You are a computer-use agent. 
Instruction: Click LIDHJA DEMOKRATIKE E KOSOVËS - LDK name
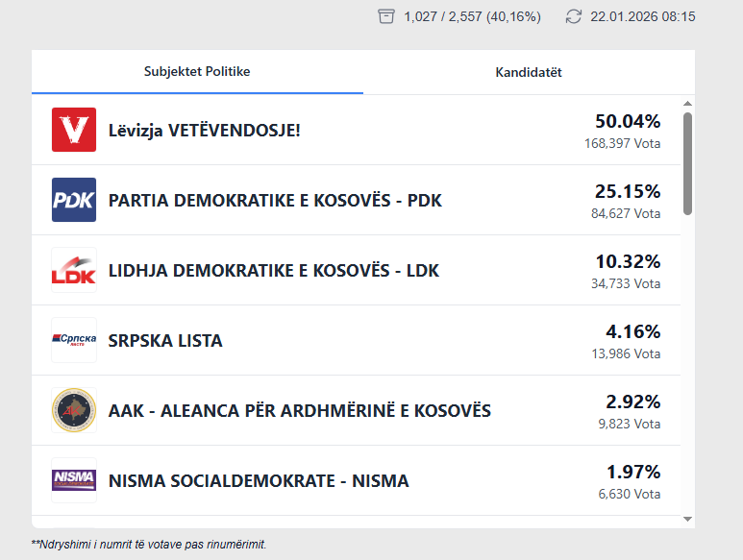coord(274,271)
